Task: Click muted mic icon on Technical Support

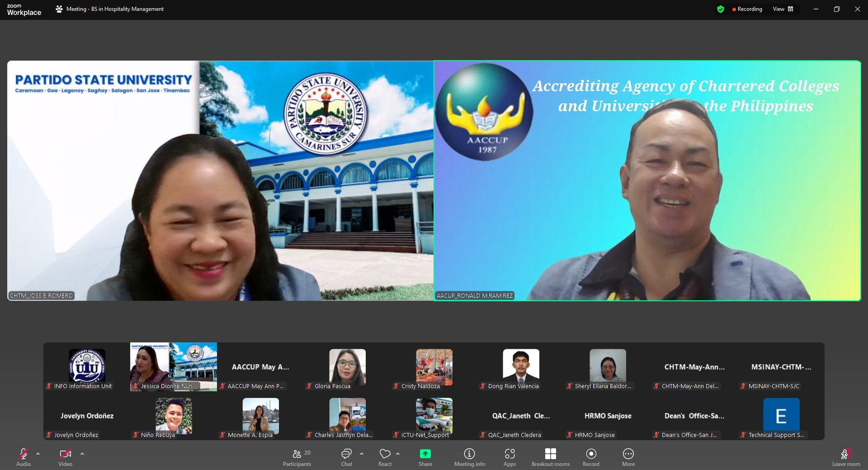Action: coord(743,435)
